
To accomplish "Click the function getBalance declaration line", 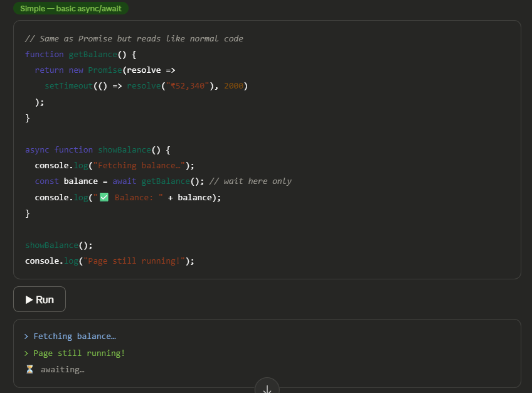I will (81, 54).
